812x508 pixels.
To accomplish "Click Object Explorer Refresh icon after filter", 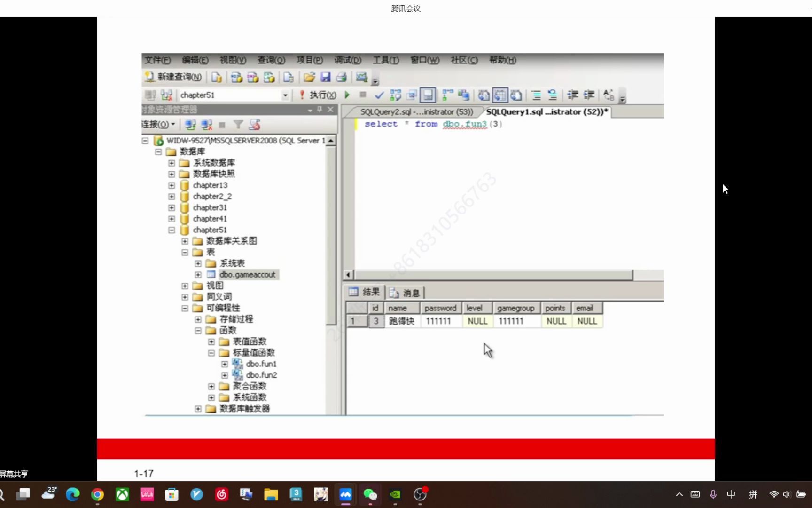I will point(255,125).
